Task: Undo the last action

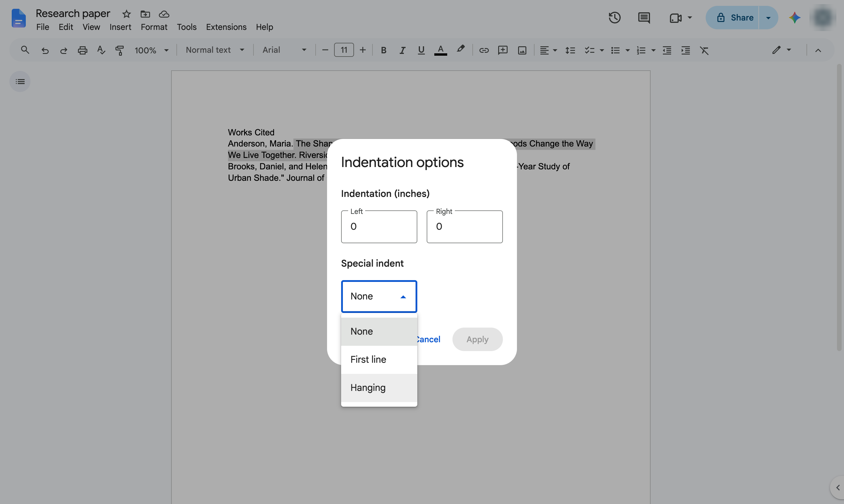Action: pos(45,50)
